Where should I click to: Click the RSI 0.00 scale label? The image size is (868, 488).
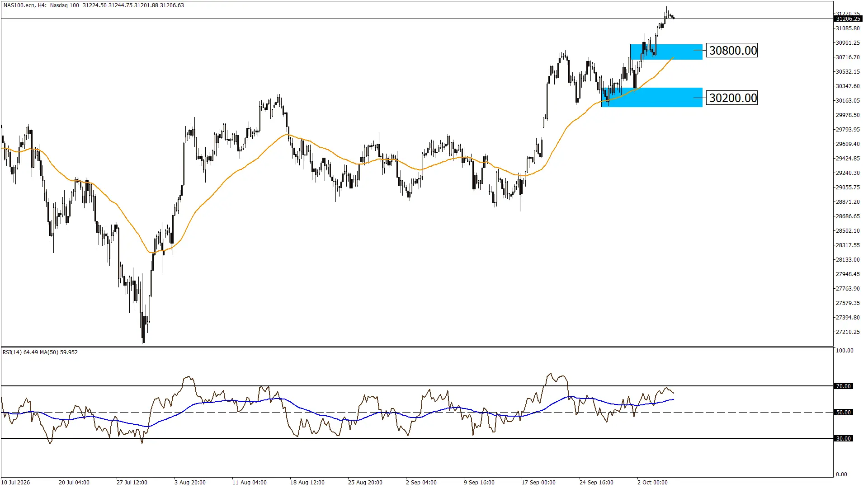pos(842,474)
